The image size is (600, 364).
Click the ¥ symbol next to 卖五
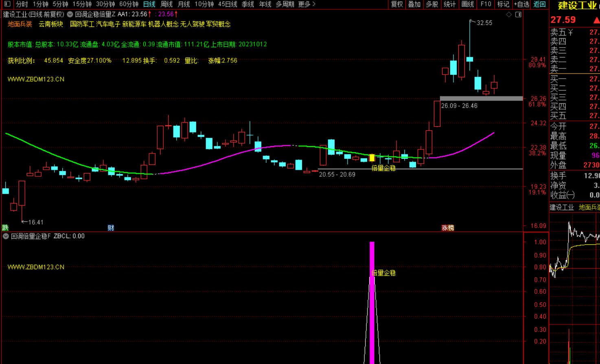571,32
